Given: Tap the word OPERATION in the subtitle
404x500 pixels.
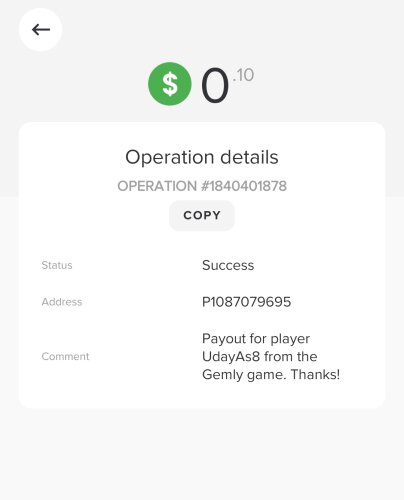Looking at the screenshot, I should (157, 186).
